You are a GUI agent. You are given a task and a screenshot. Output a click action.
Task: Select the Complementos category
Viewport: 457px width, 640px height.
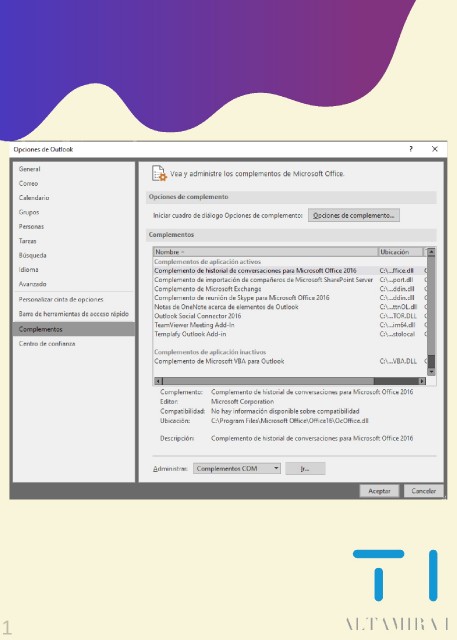[74, 329]
